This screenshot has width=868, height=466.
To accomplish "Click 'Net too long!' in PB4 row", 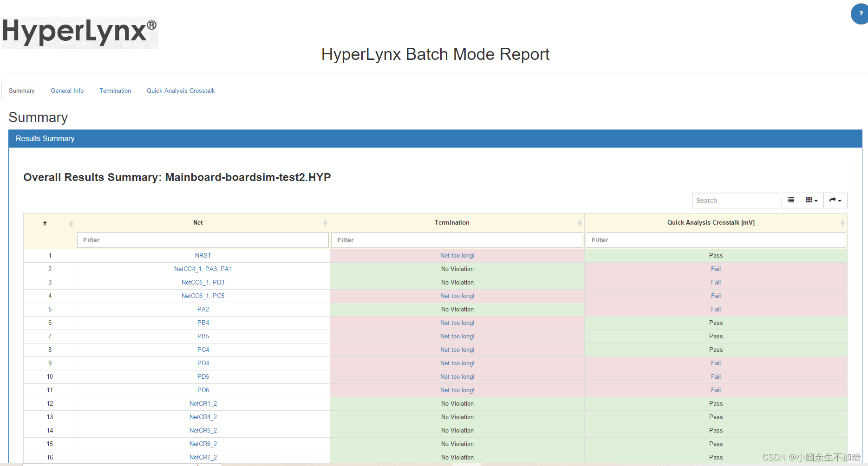I will click(x=457, y=323).
